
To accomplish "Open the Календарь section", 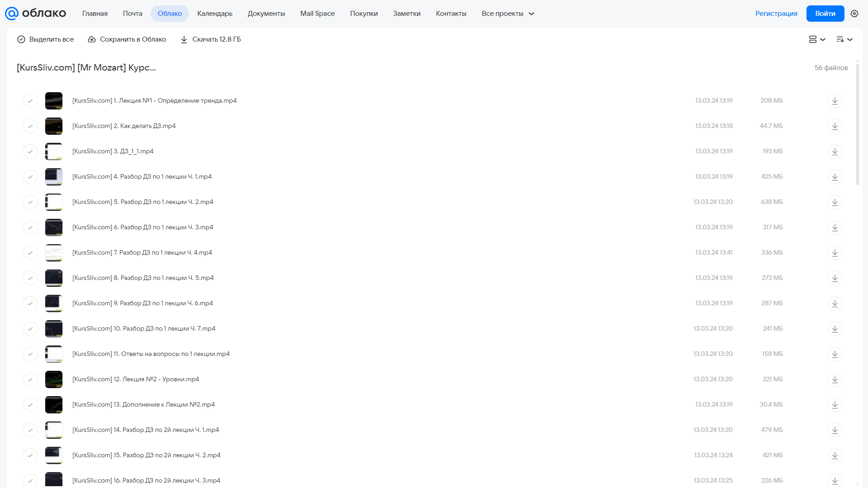I will pos(215,14).
